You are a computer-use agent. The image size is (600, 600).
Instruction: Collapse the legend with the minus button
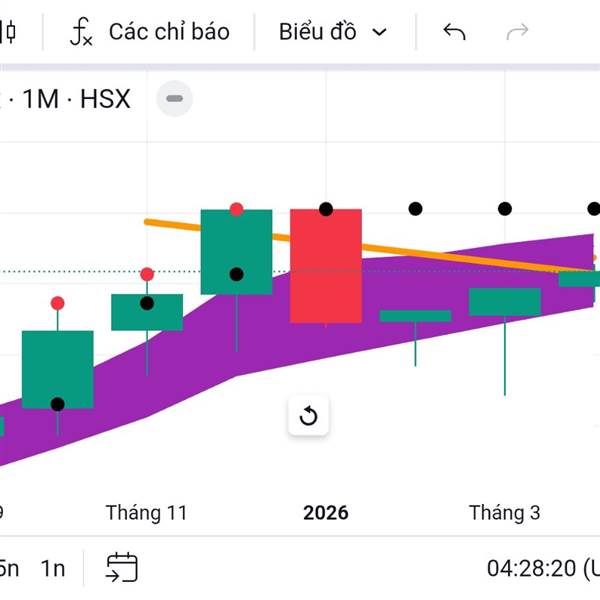tap(175, 99)
